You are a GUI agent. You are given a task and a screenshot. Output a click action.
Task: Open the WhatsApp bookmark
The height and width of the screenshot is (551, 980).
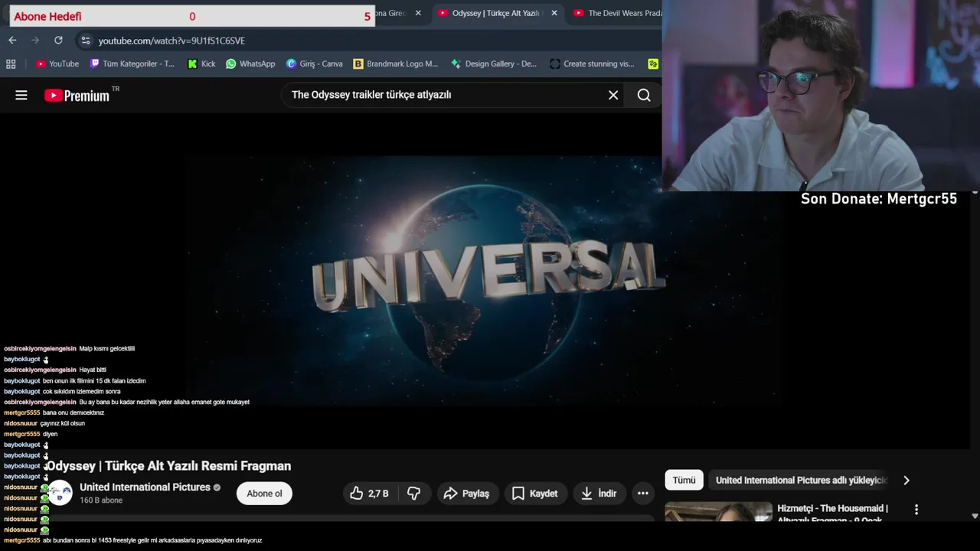pos(250,64)
